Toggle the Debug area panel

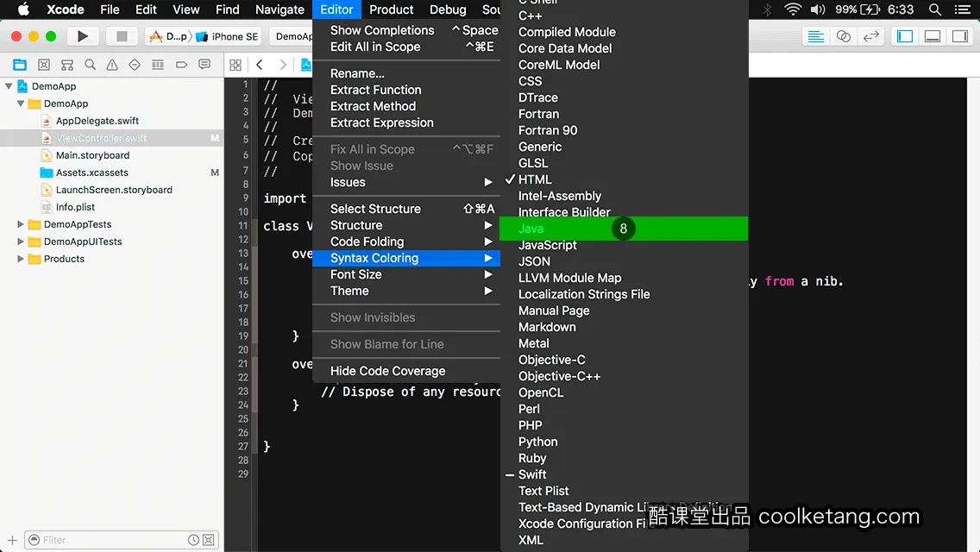coord(933,36)
